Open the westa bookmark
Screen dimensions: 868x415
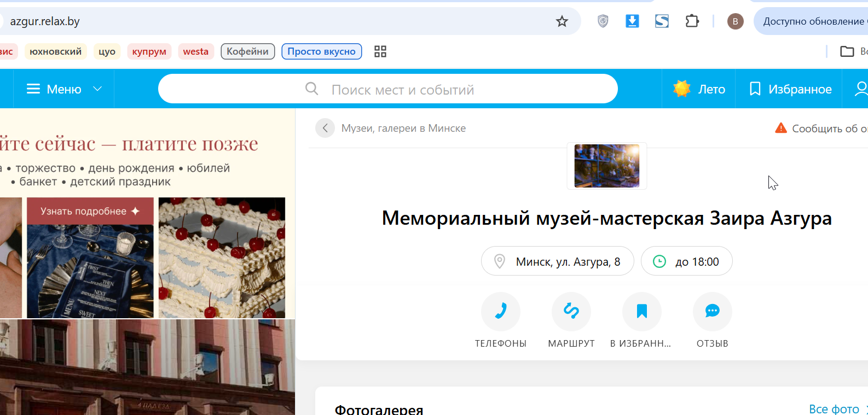195,51
